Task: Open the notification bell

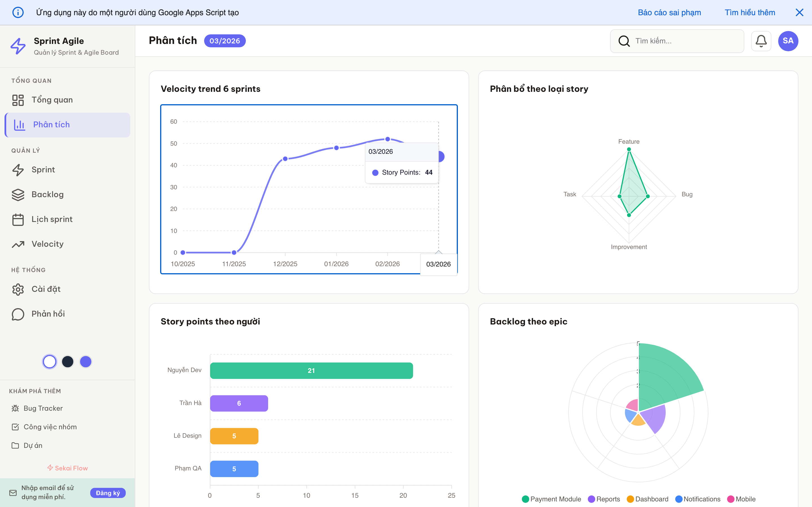Action: [761, 41]
